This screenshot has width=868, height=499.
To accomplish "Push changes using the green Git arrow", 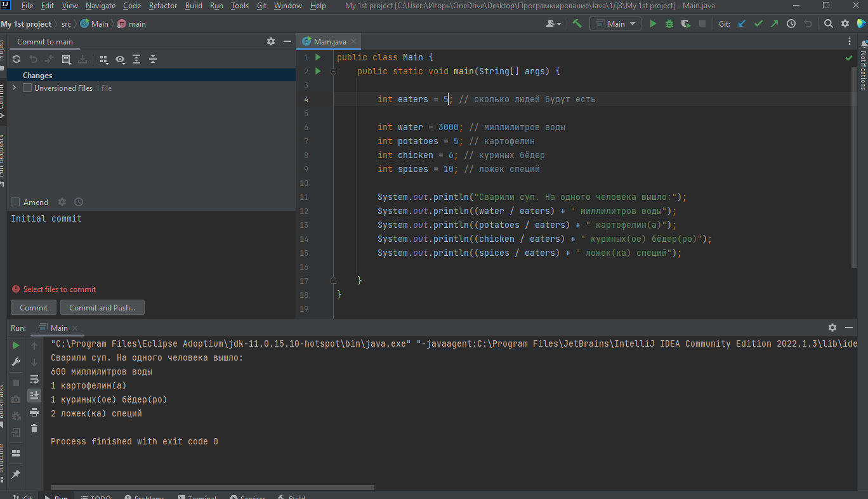I will [x=773, y=23].
